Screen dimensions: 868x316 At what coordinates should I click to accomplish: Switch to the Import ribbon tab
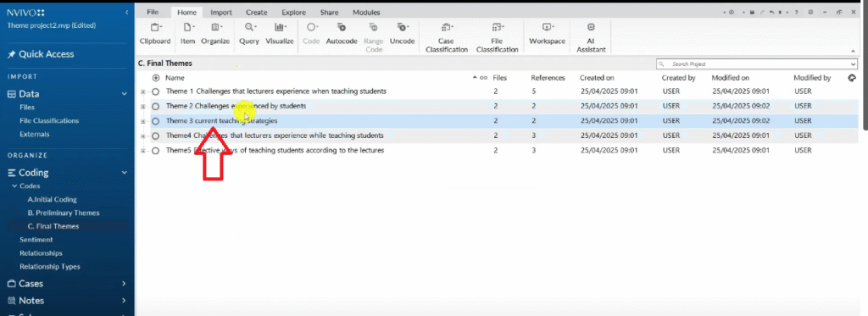[221, 12]
